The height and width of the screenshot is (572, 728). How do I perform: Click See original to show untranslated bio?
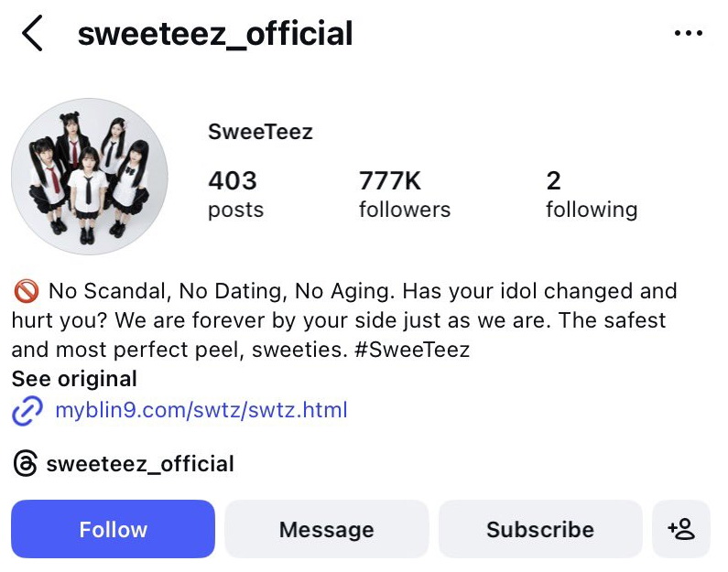[x=74, y=379]
